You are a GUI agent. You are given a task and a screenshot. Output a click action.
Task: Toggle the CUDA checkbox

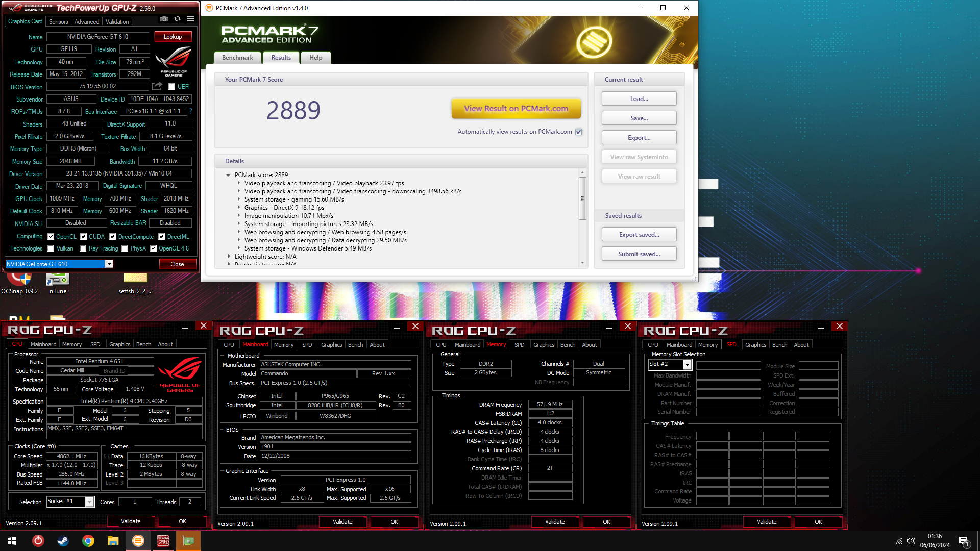[84, 237]
